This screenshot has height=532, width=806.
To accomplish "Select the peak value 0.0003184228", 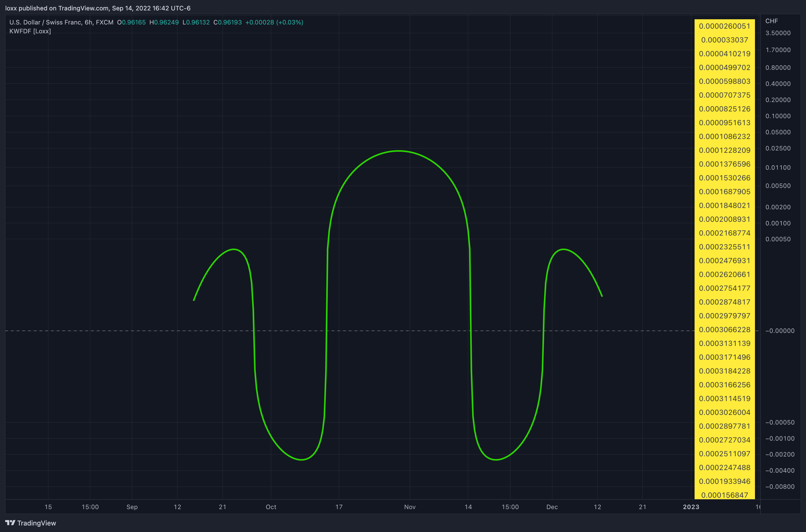I will pyautogui.click(x=725, y=371).
